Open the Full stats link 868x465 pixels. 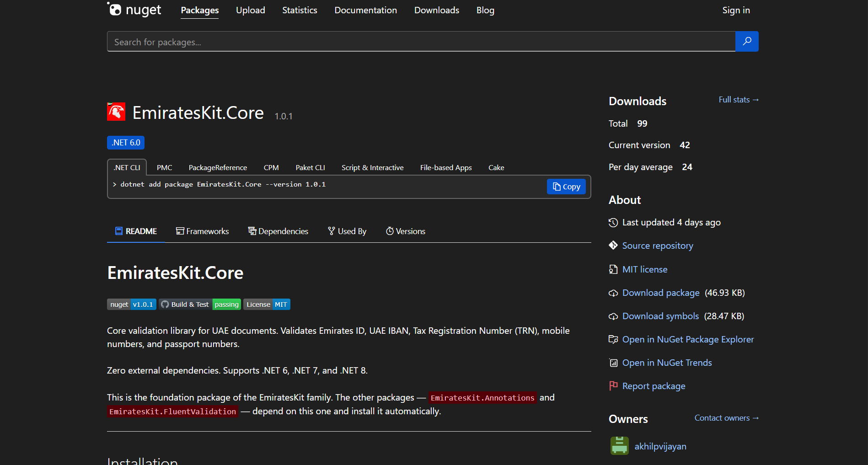pyautogui.click(x=738, y=100)
